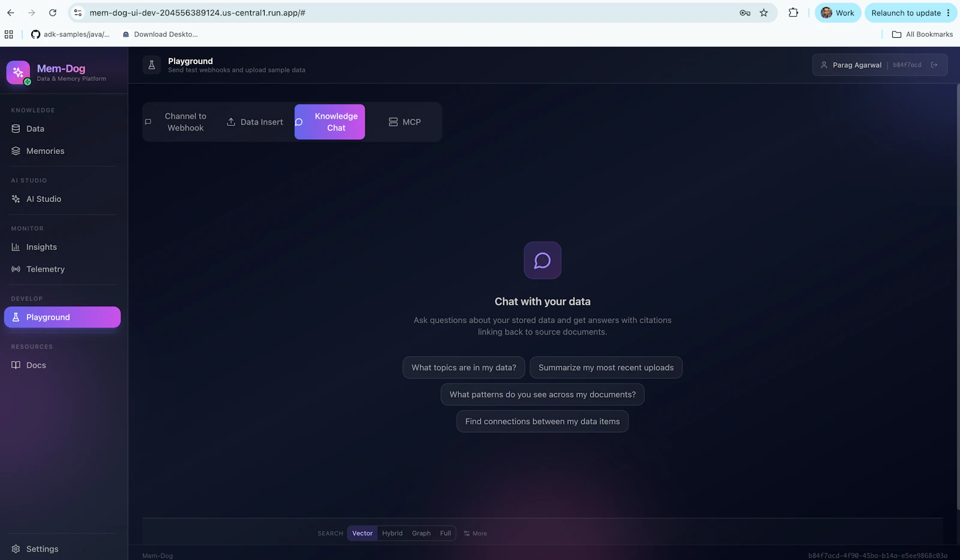The image size is (960, 560).
Task: Click the Mem-Dog brand title text
Action: tap(61, 68)
